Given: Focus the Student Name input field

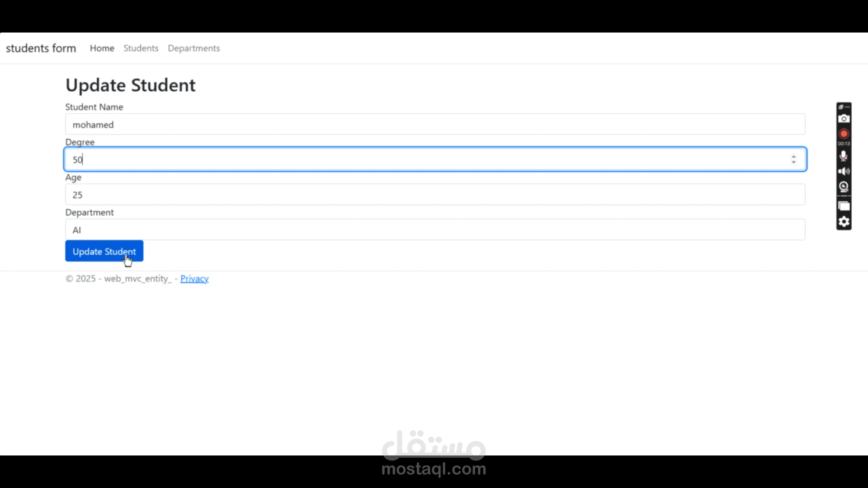Looking at the screenshot, I should click(435, 124).
